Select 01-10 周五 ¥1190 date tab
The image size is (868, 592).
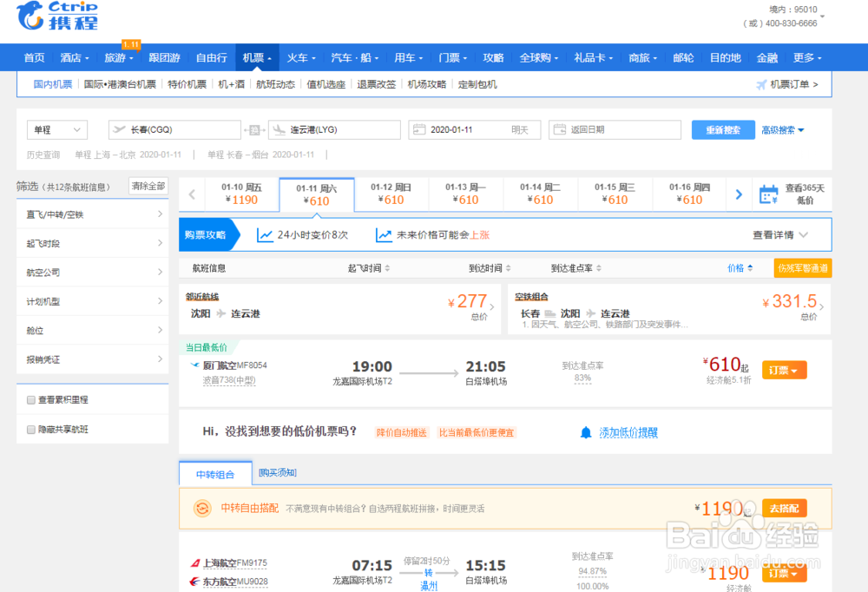(242, 194)
